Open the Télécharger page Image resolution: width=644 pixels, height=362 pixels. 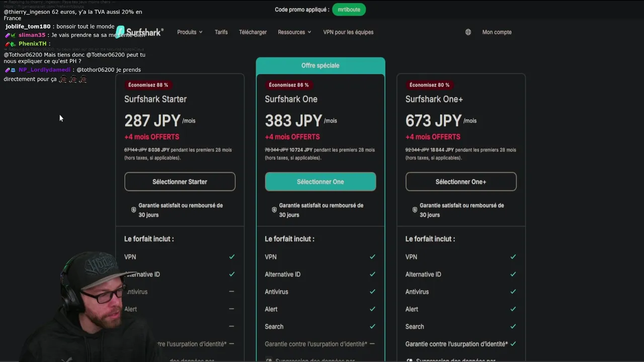pos(253,32)
